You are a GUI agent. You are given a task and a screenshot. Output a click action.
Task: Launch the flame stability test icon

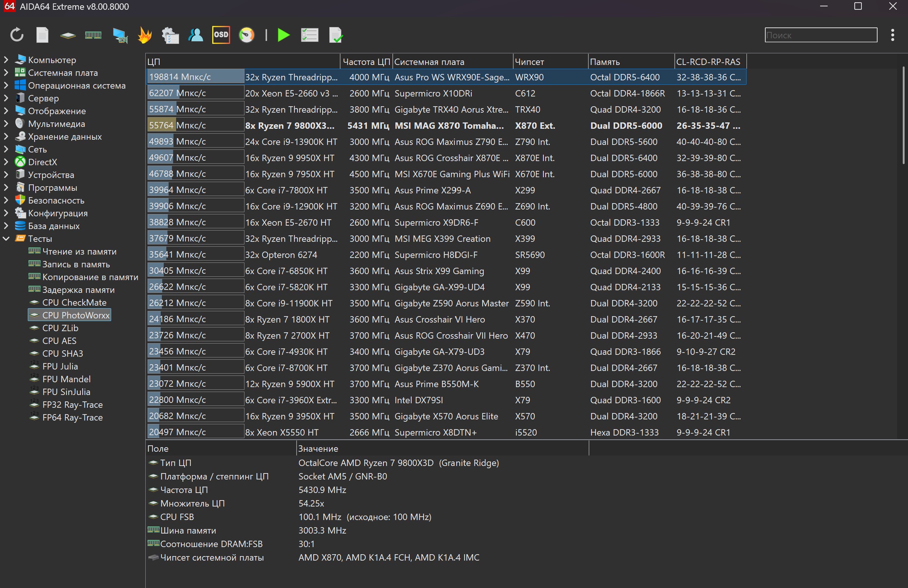[145, 35]
